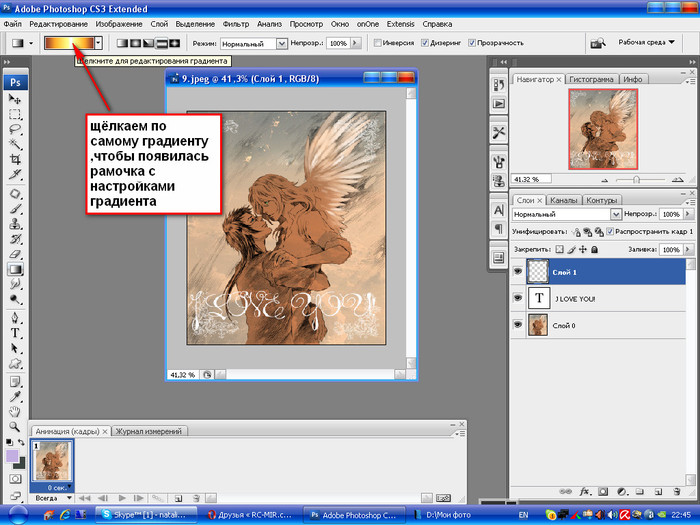Switch to the Гистограмма tab
This screenshot has width=700, height=525.
[591, 79]
